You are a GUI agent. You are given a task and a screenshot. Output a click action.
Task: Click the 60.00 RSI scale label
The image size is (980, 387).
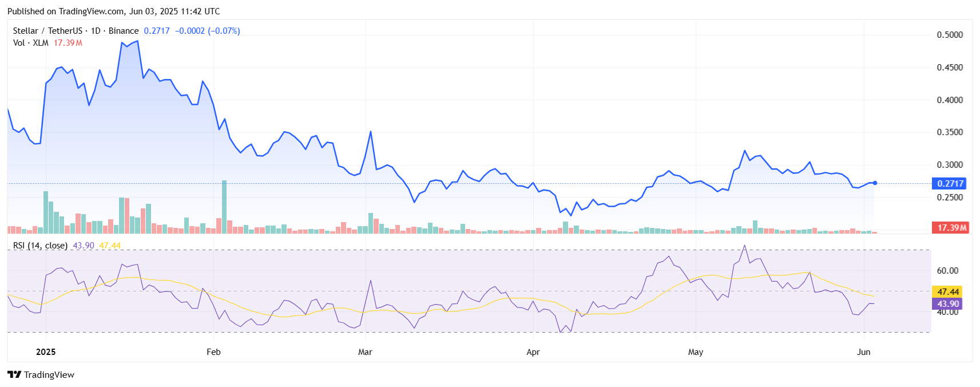[x=947, y=271]
